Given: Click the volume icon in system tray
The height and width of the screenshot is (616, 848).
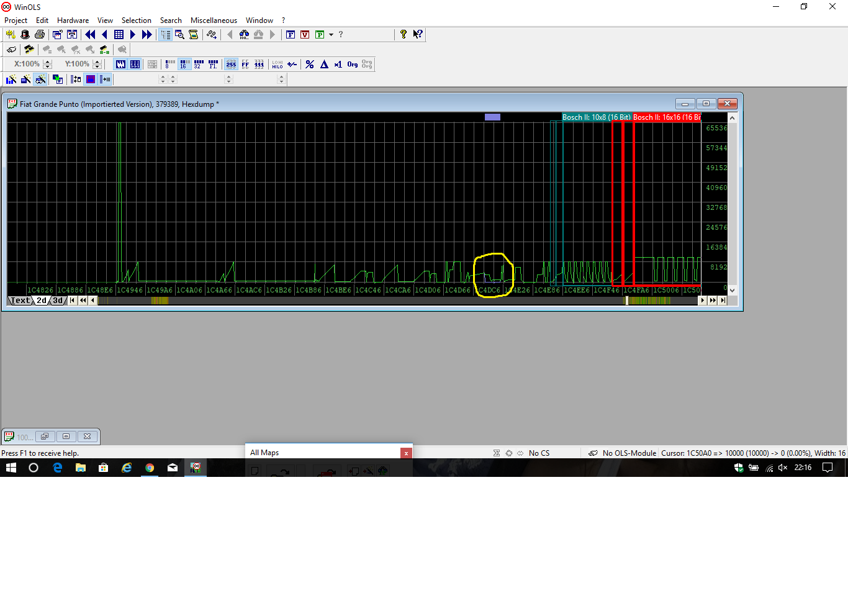Looking at the screenshot, I should [x=783, y=468].
